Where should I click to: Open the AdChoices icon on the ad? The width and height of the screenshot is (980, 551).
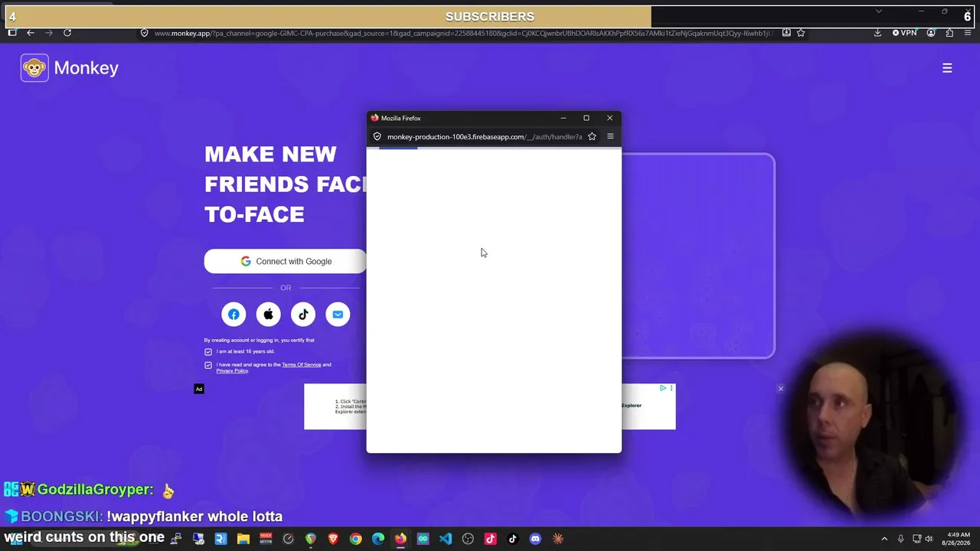(x=663, y=388)
